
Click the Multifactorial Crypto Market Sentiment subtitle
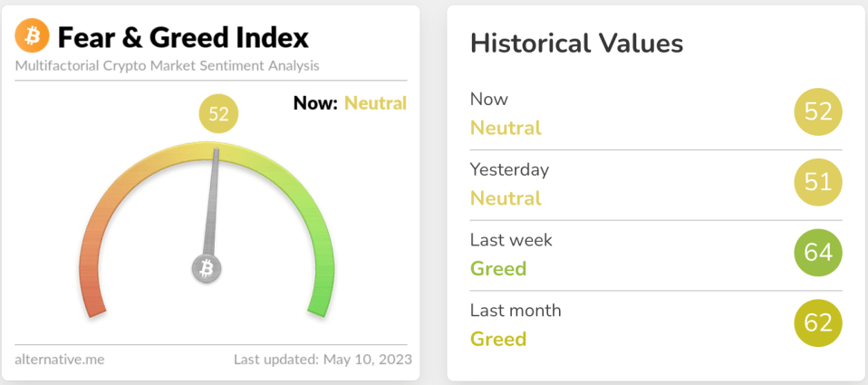(167, 66)
